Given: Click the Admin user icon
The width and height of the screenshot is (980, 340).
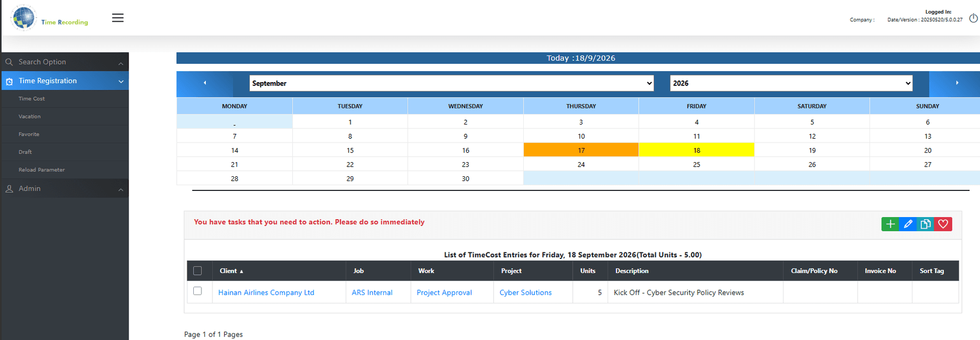Looking at the screenshot, I should coord(9,189).
